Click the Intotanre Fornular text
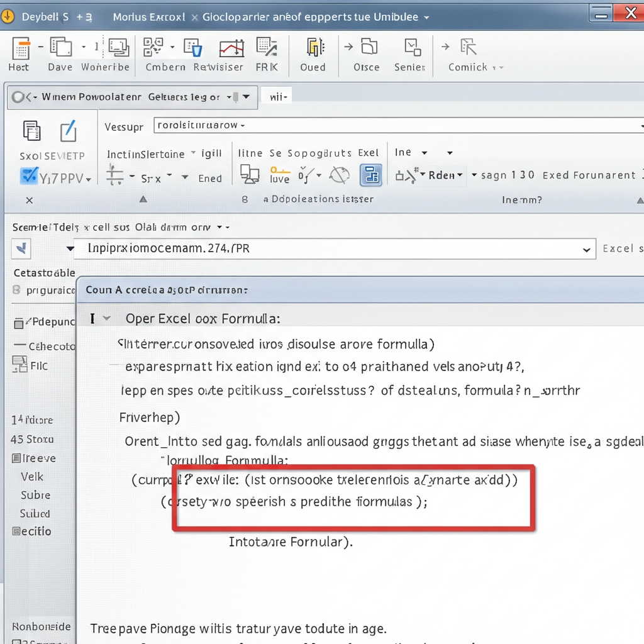 291,542
